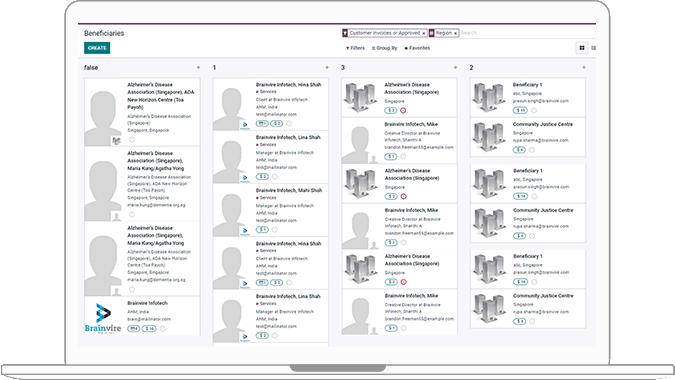The height and width of the screenshot is (380, 675).
Task: Open the Filters dropdown
Action: [x=356, y=48]
